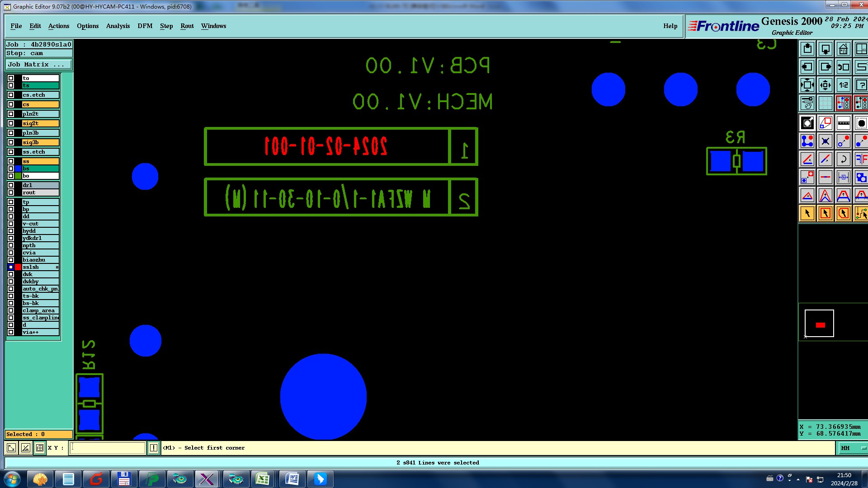This screenshot has height=488, width=868.
Task: Click the red color swatch of sslsh
Action: point(18,267)
